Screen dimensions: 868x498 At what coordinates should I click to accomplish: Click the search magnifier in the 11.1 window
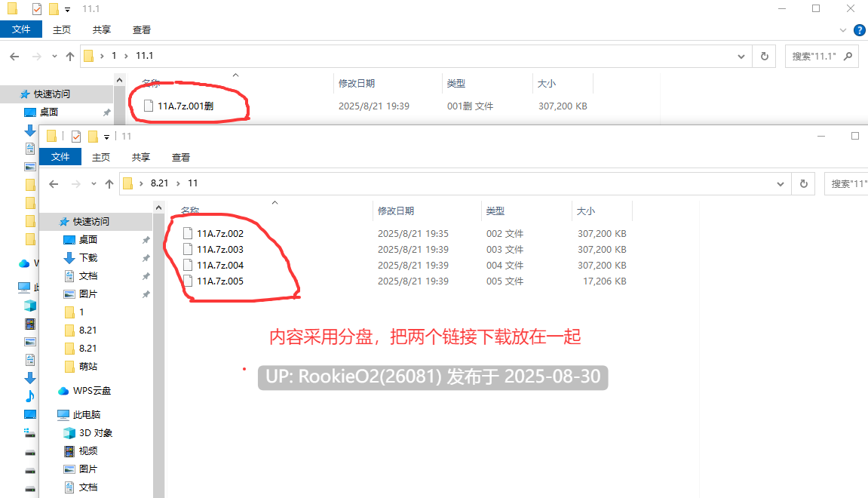coord(848,56)
